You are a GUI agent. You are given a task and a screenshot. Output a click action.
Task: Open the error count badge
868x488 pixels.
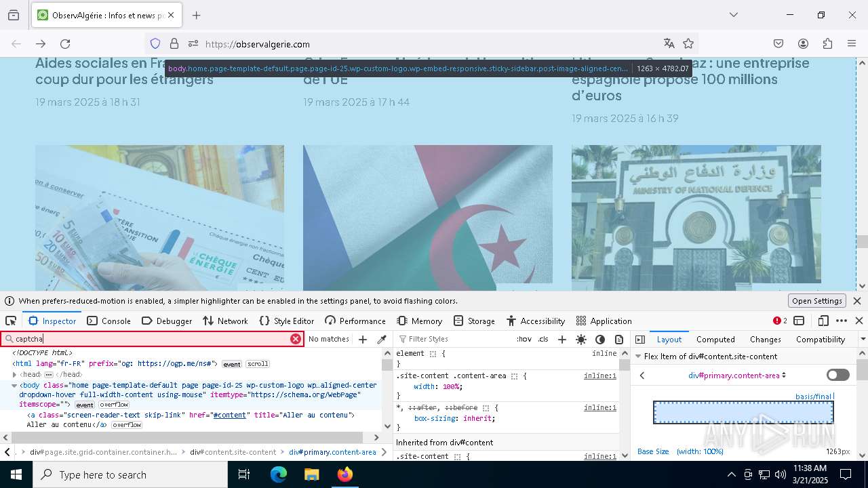[x=780, y=321]
